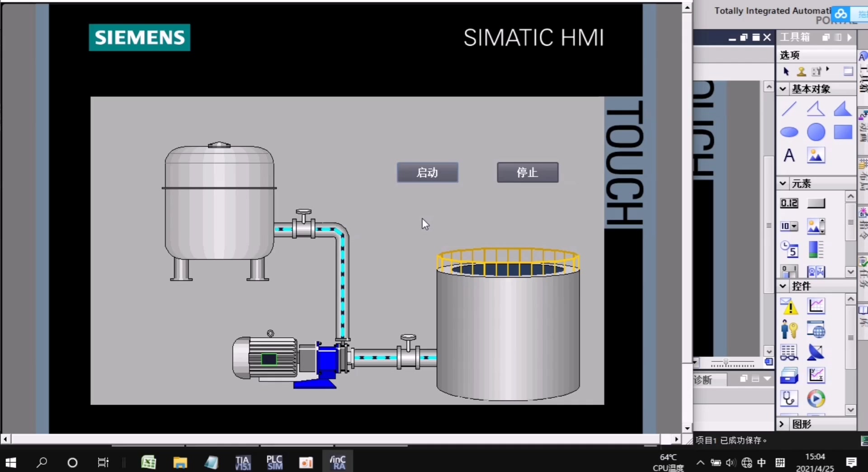Click the stamp tool in toolbox options

coord(801,71)
